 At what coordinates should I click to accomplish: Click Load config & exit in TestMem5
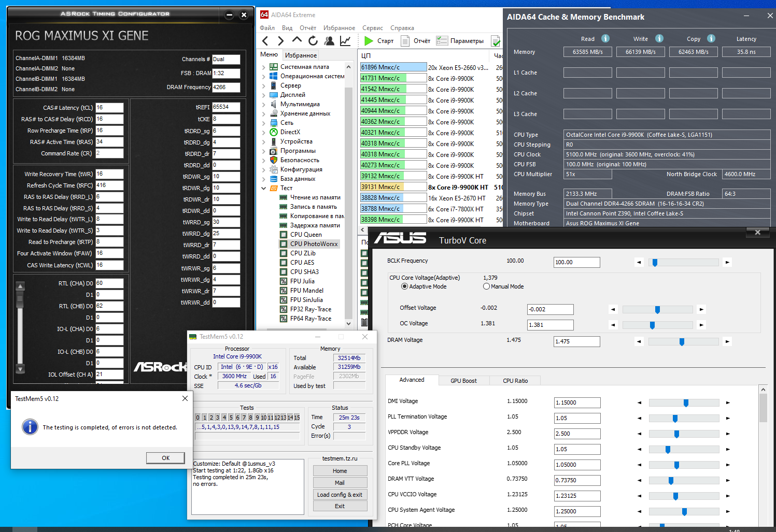(340, 495)
